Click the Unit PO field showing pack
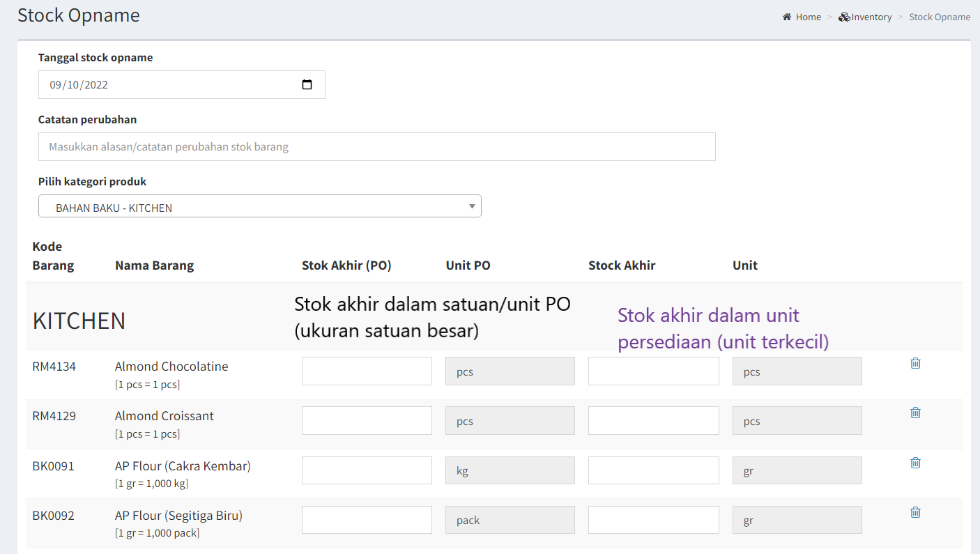The width and height of the screenshot is (980, 554). [510, 520]
